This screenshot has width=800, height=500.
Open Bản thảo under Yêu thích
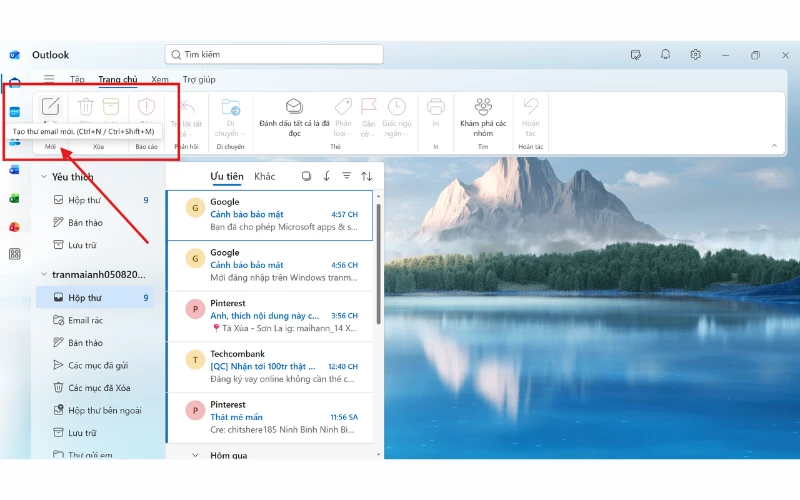[95, 222]
